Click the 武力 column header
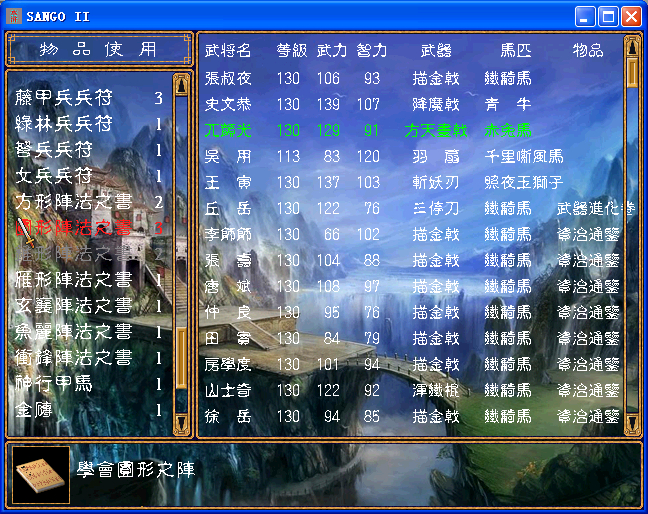This screenshot has width=648, height=514. 332,51
